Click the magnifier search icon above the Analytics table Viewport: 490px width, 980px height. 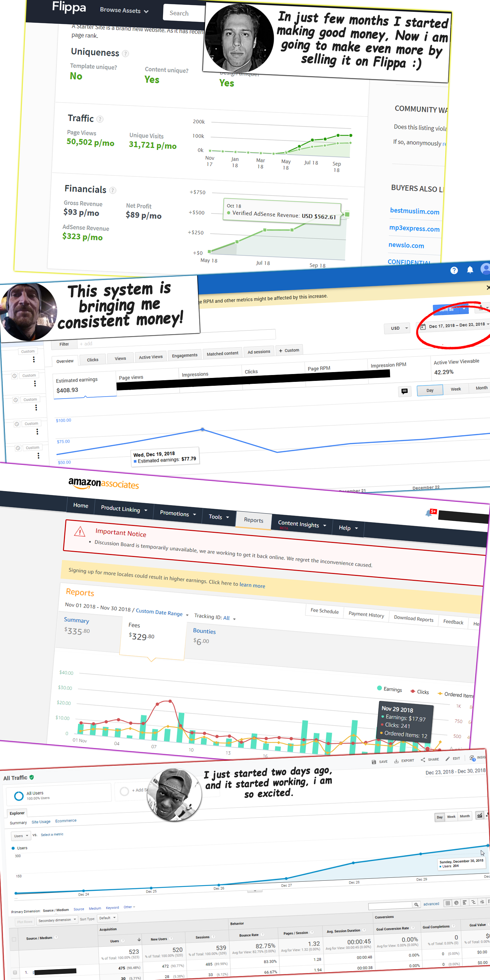[416, 904]
